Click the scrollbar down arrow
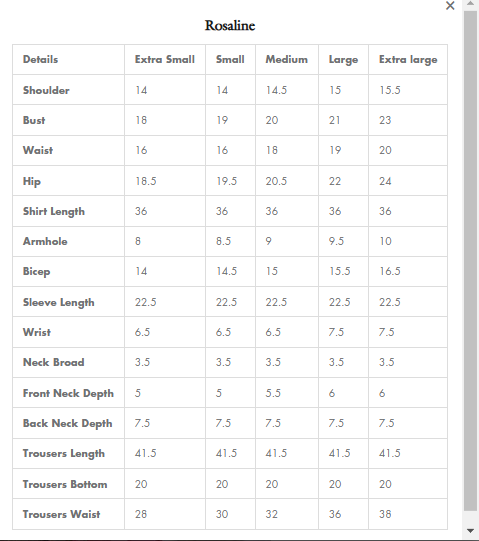The width and height of the screenshot is (479, 541). point(470,531)
